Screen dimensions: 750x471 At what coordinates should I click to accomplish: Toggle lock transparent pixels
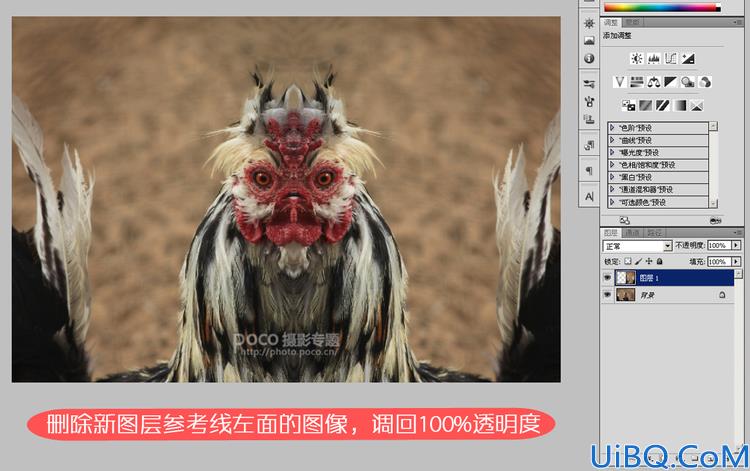tap(628, 262)
